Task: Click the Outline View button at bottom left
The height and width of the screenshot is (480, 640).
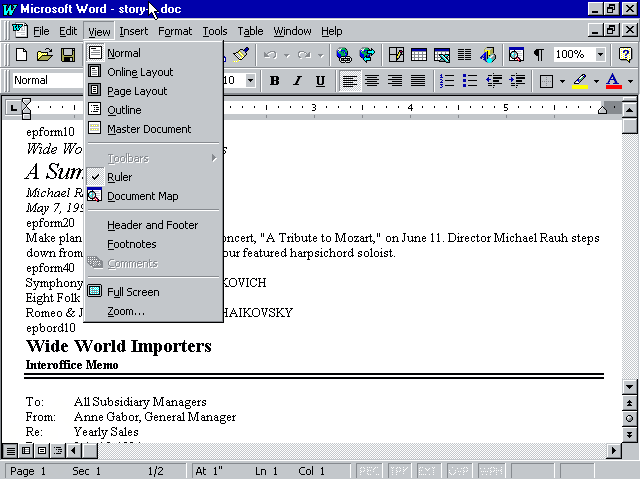Action: pyautogui.click(x=58, y=451)
